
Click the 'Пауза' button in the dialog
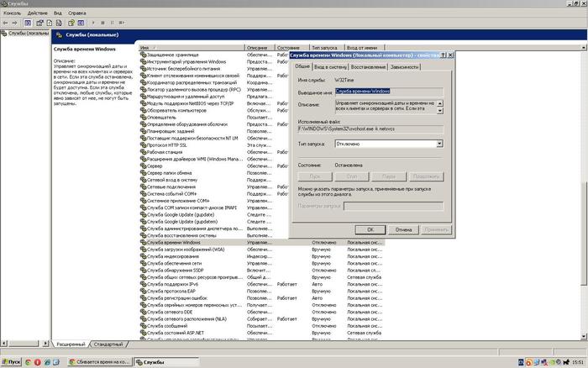click(389, 176)
